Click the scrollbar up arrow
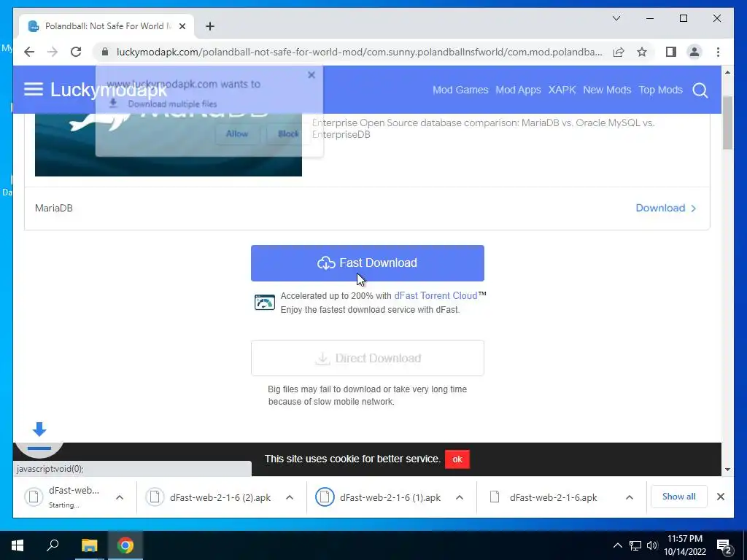This screenshot has width=747, height=560. 727,72
